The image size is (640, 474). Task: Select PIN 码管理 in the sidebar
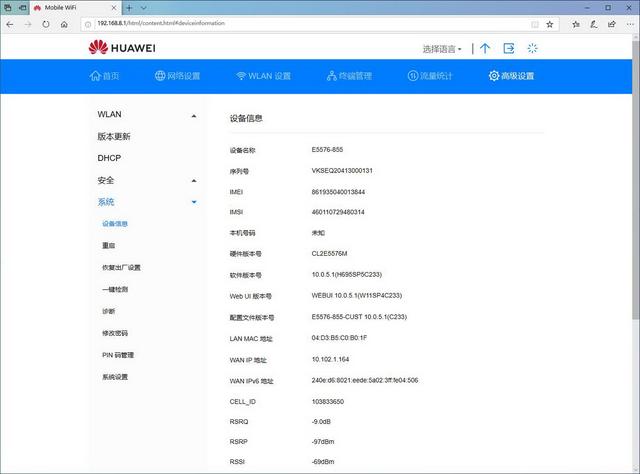tap(118, 355)
